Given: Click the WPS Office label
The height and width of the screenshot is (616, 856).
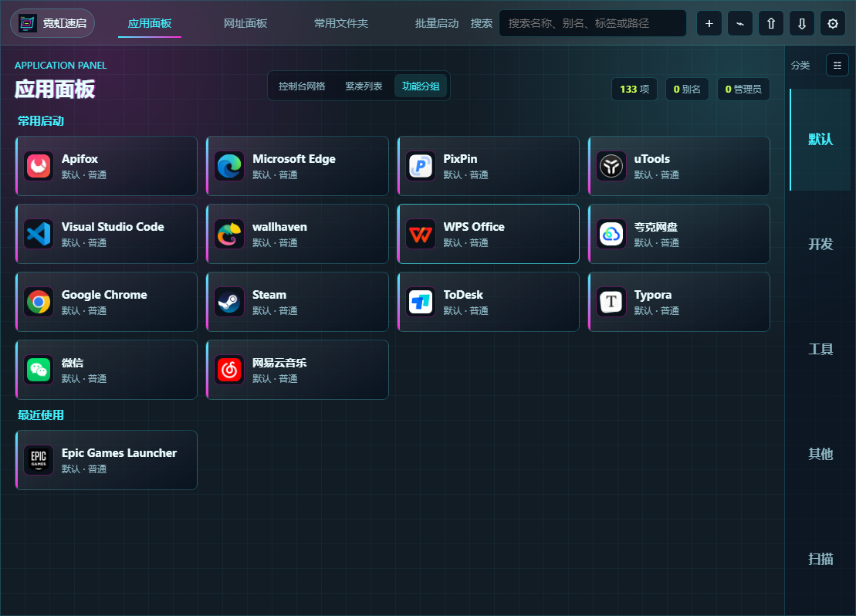Looking at the screenshot, I should click(x=474, y=227).
